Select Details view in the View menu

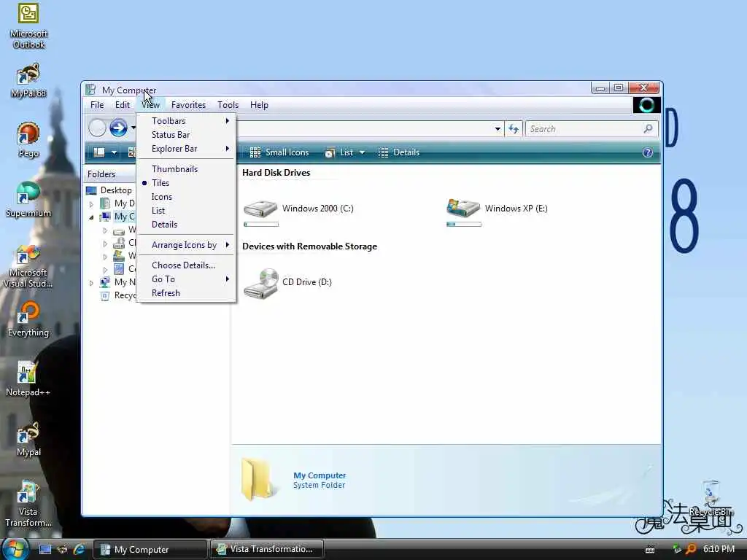point(186,225)
